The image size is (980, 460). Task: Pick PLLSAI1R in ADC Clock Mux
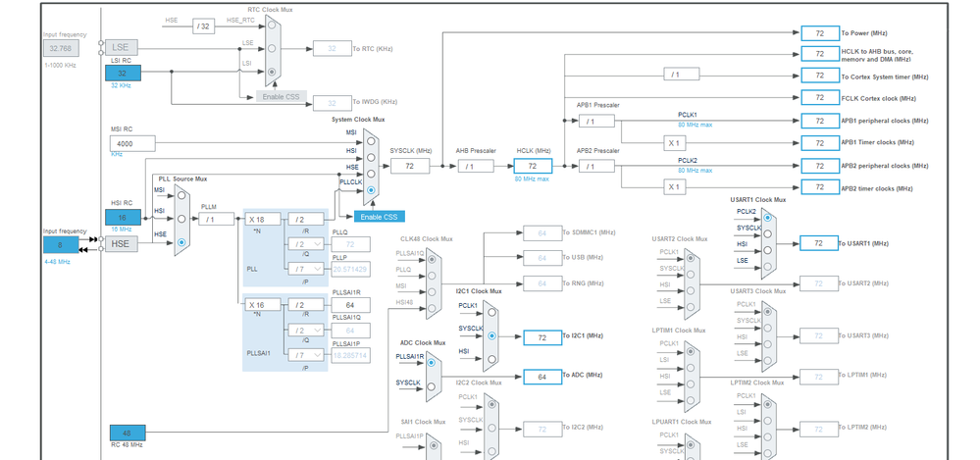coord(432,363)
